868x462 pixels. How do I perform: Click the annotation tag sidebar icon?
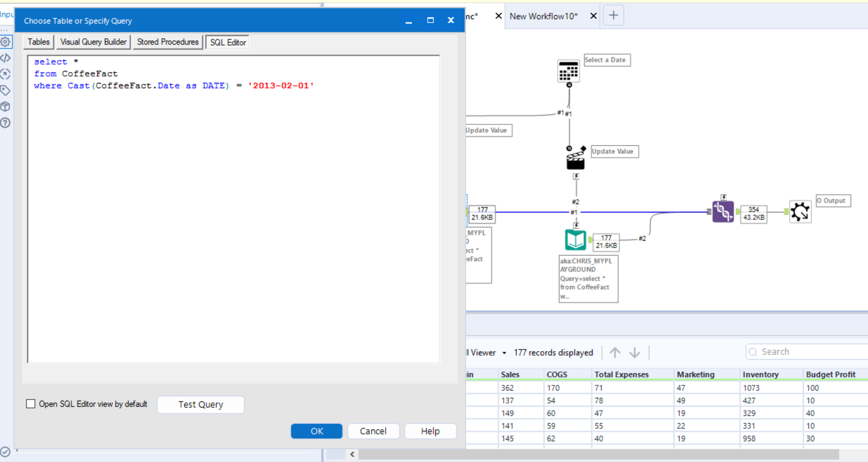coord(6,91)
